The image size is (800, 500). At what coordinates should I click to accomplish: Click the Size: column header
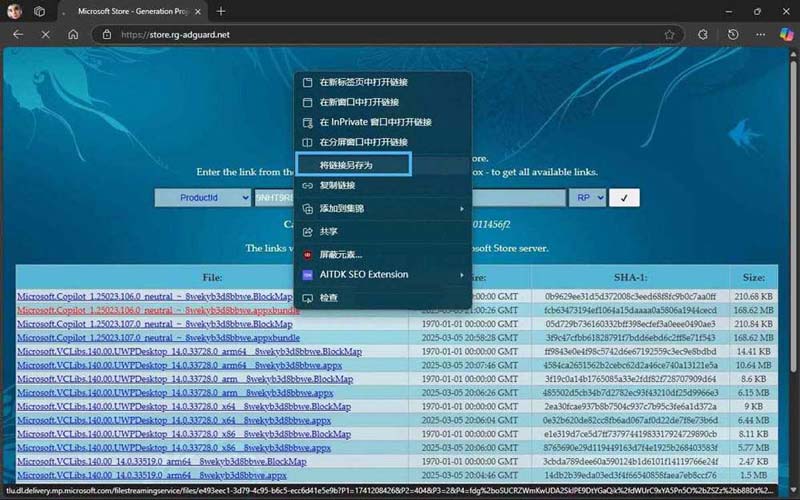coord(754,278)
